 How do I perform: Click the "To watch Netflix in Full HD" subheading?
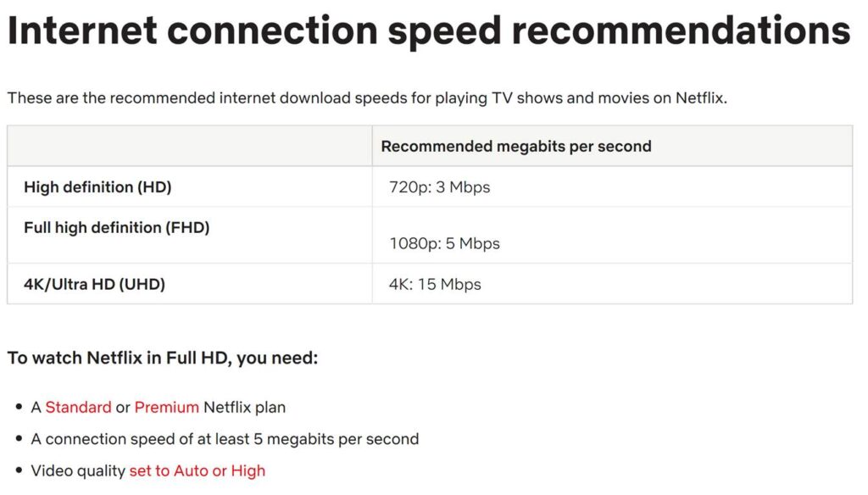(163, 358)
